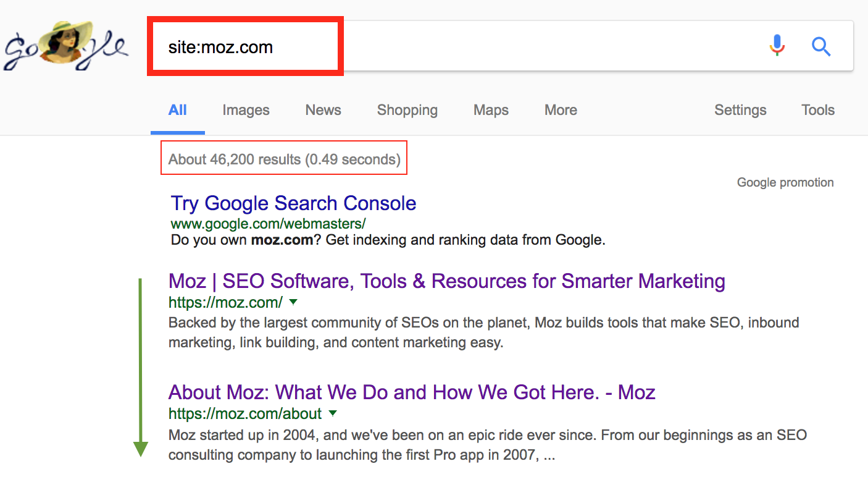Click the microphone icon for voice search
Image resolution: width=868 pixels, height=482 pixels.
coord(777,46)
